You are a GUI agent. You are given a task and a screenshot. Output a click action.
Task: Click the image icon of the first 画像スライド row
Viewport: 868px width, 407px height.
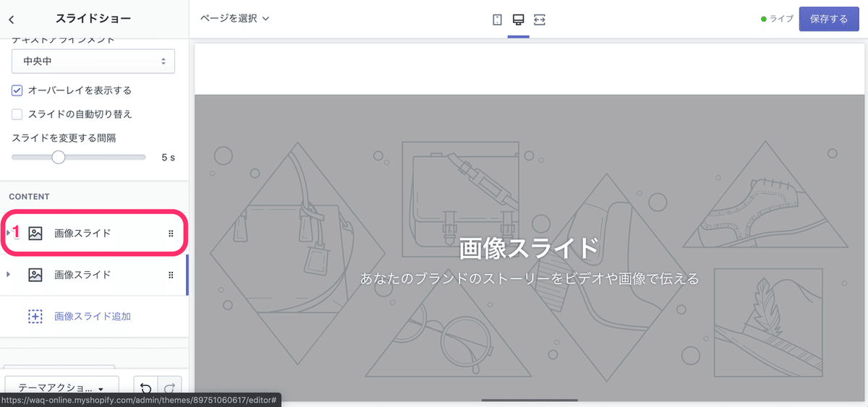[35, 233]
